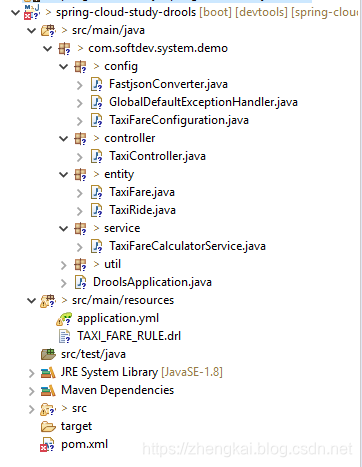Image resolution: width=362 pixels, height=467 pixels.
Task: Select the TaxiRide.java label
Action: tap(143, 210)
